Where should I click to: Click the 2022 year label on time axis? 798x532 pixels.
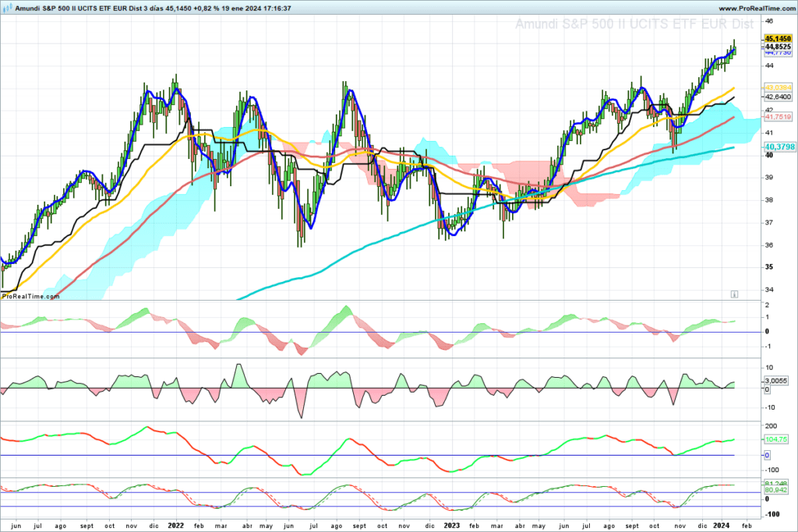point(175,526)
